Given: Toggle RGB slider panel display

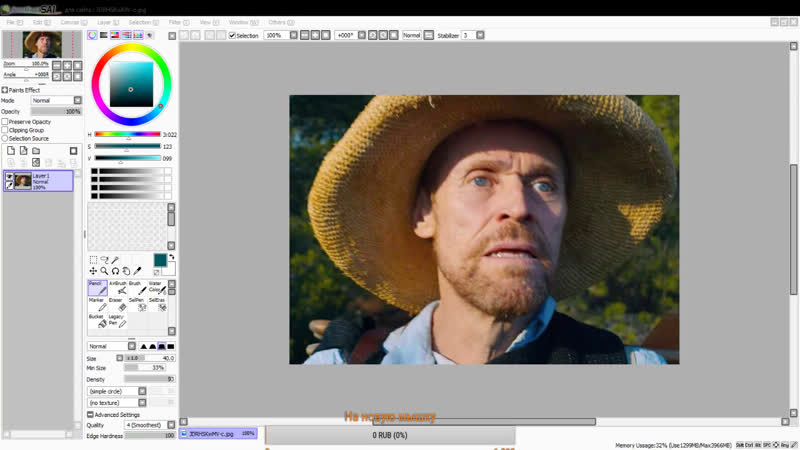Looking at the screenshot, I should [x=104, y=35].
